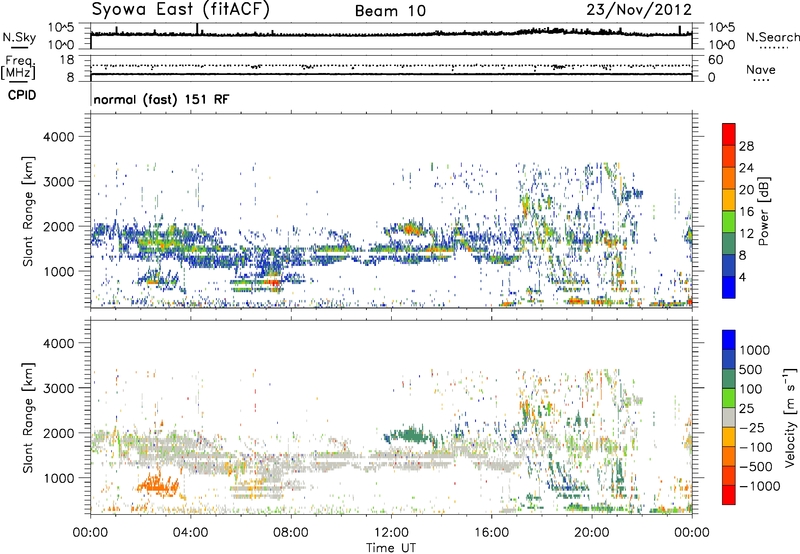Click the 'CPID' label
This screenshot has width=800, height=554.
coord(22,95)
